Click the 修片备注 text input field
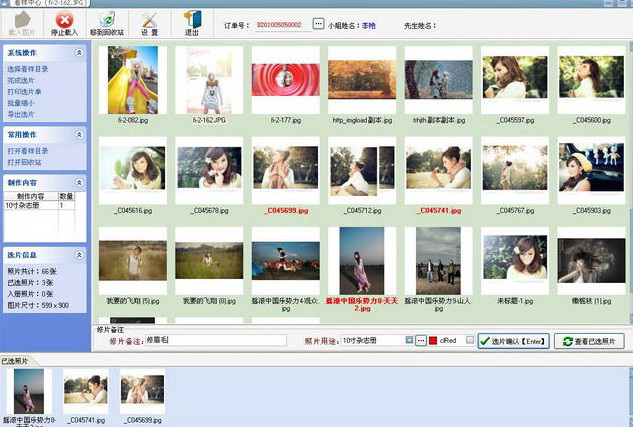 216,340
